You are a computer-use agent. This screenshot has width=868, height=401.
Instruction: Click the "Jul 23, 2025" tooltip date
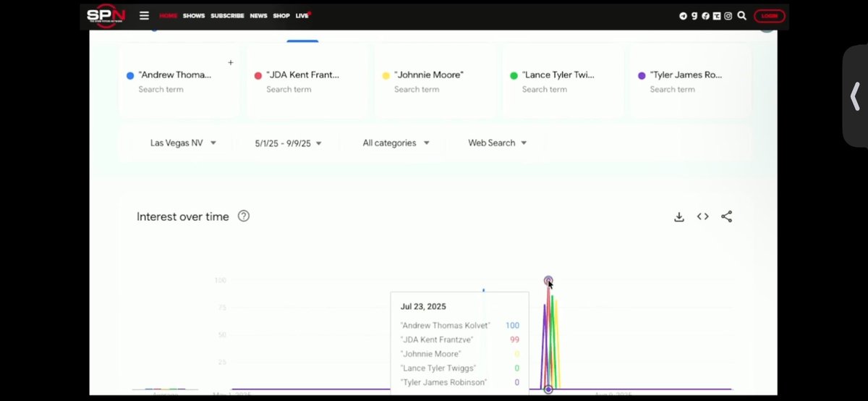pos(423,306)
